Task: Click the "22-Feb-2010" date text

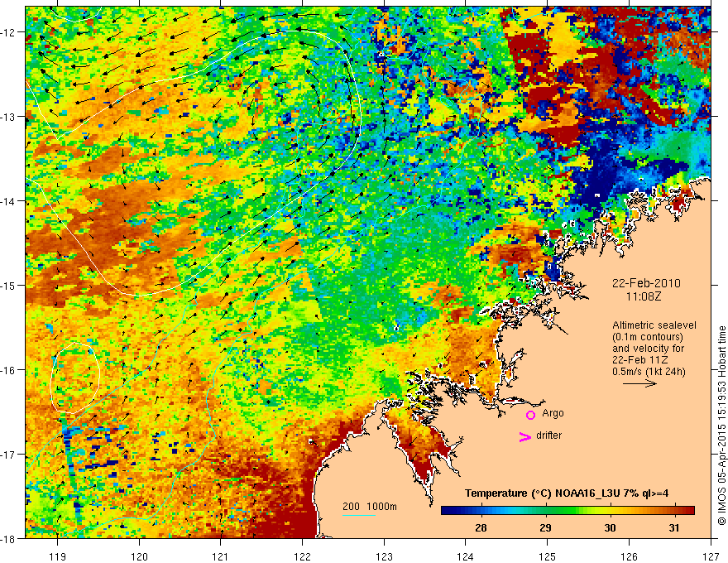Action: [646, 283]
